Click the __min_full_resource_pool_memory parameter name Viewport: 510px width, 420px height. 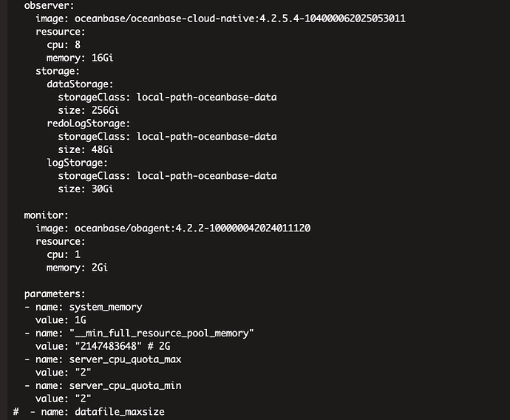pos(161,333)
